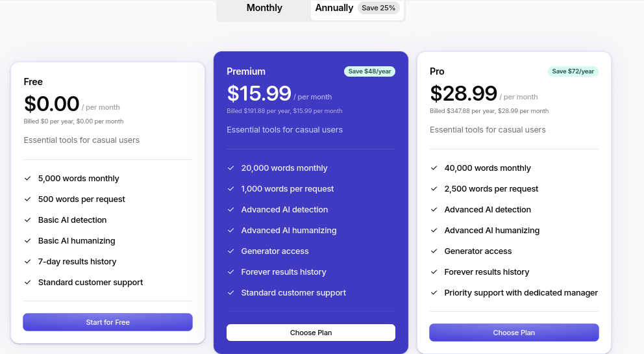Click the Save $72/year badge

pyautogui.click(x=573, y=71)
